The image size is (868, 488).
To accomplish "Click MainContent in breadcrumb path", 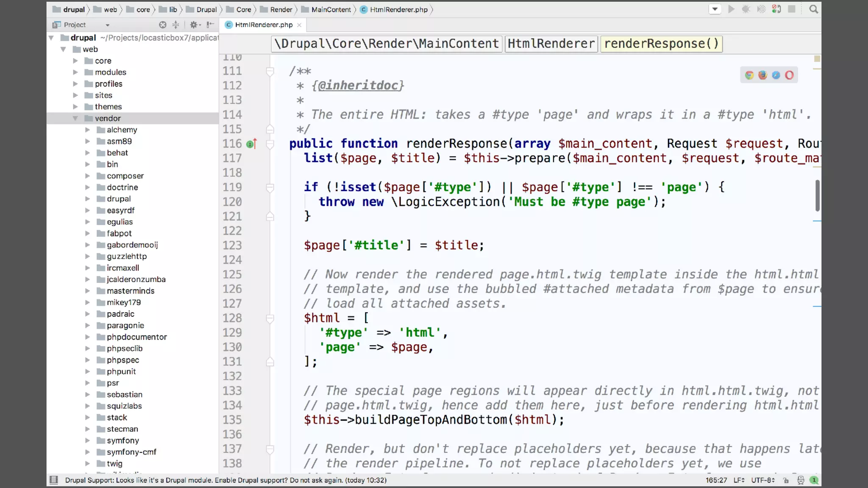I will coord(331,9).
